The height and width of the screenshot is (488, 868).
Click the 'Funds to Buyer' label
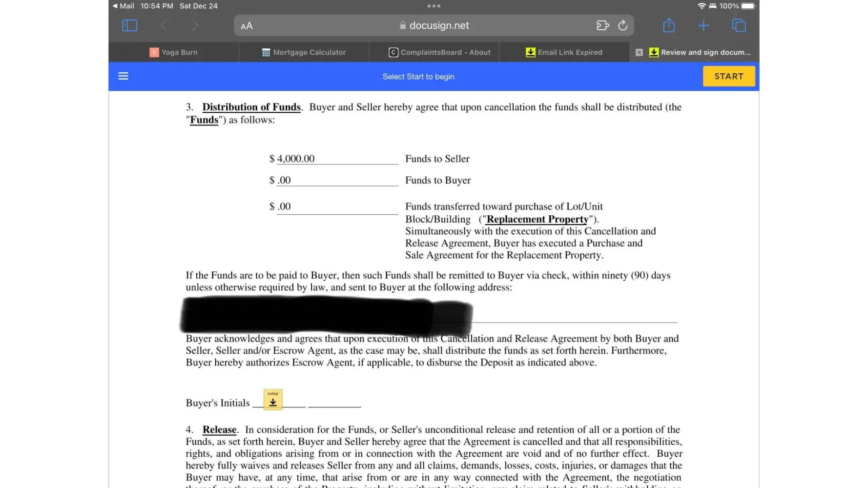438,180
